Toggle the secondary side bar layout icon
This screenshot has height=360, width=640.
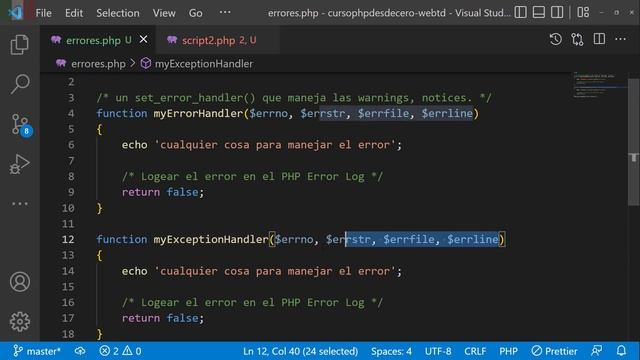557,12
